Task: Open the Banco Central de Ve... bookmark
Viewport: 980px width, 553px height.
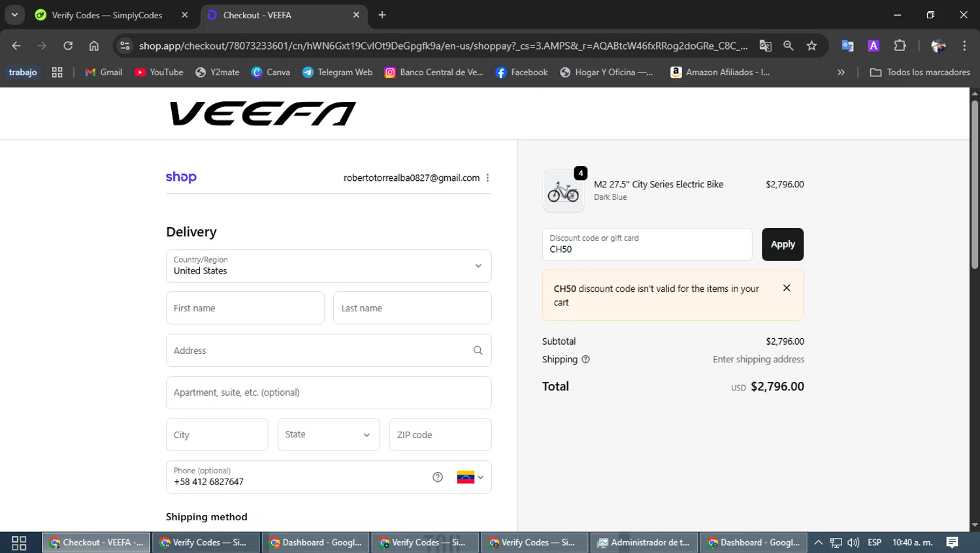Action: [434, 72]
